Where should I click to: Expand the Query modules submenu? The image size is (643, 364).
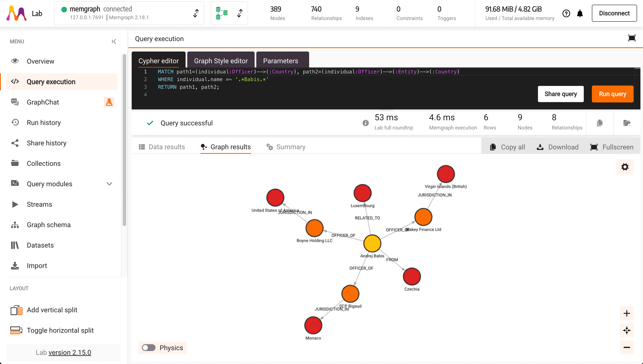click(x=109, y=184)
